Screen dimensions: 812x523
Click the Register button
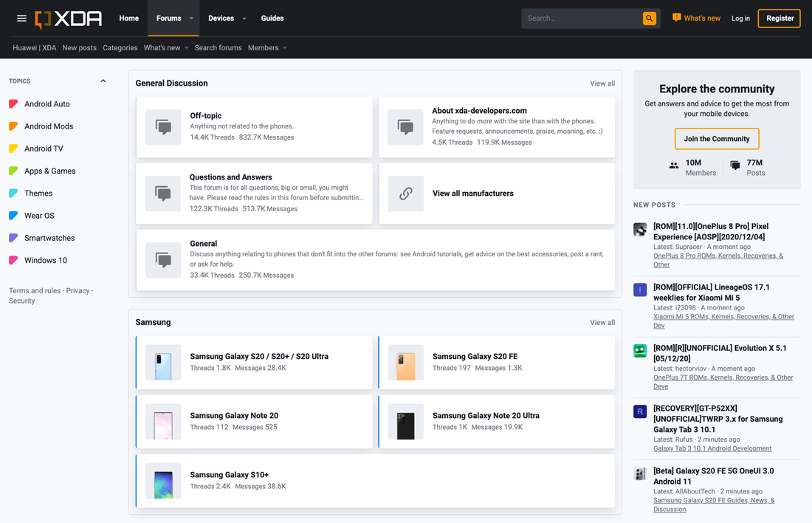click(x=779, y=18)
